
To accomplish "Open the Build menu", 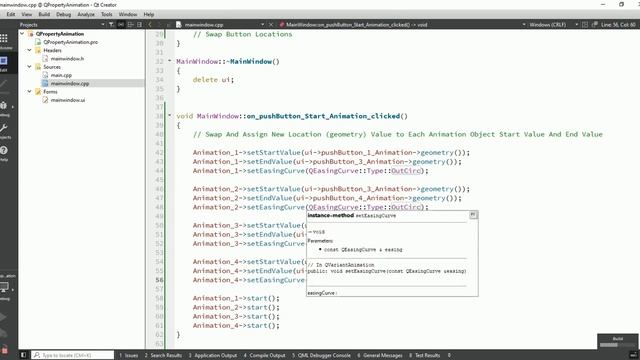I will (x=44, y=14).
